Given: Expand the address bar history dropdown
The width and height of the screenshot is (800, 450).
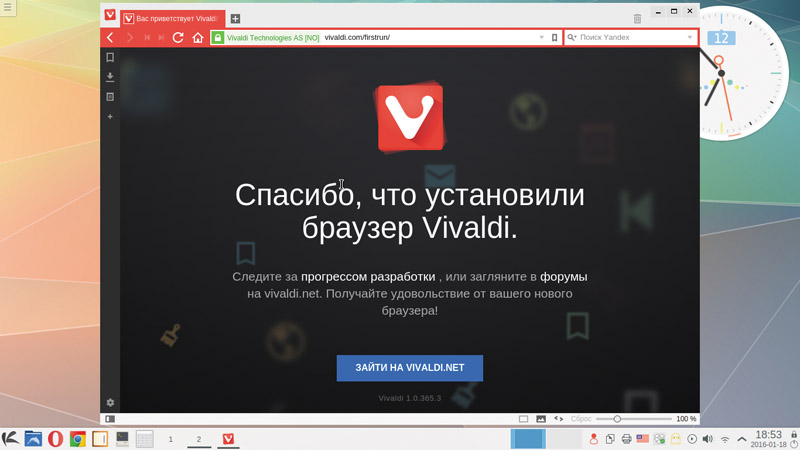Looking at the screenshot, I should coord(542,37).
